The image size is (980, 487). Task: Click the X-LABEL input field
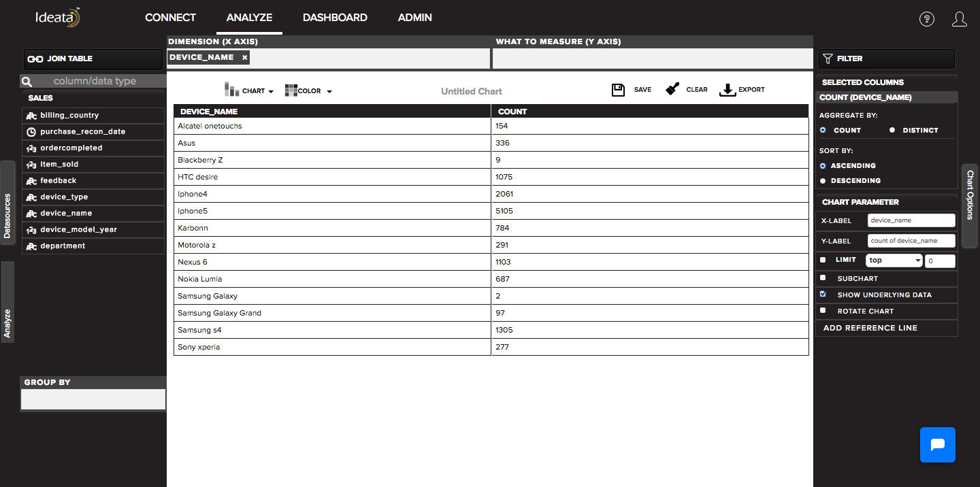point(911,220)
